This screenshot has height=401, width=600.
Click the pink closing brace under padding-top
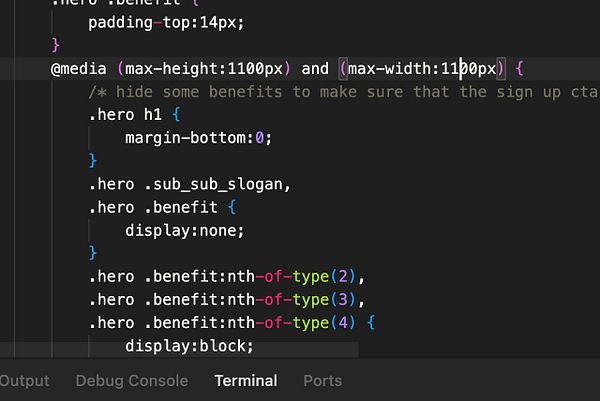(55, 46)
